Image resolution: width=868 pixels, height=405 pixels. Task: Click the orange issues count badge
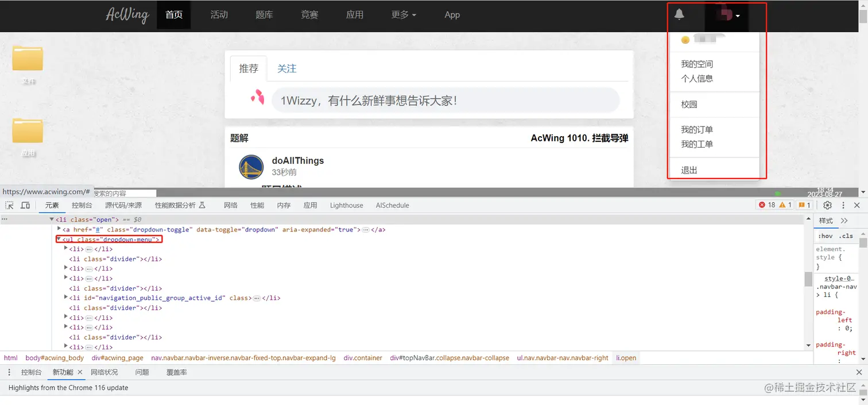coord(804,205)
